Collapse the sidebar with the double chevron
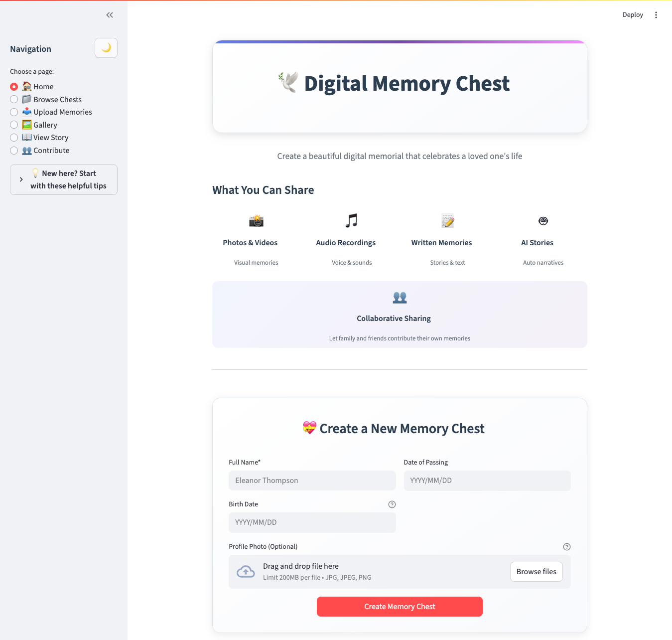 tap(110, 15)
